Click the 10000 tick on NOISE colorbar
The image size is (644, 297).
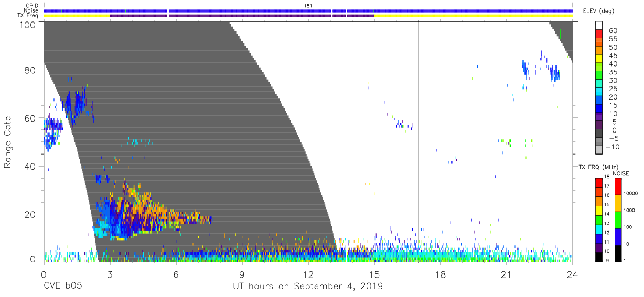[x=631, y=194]
